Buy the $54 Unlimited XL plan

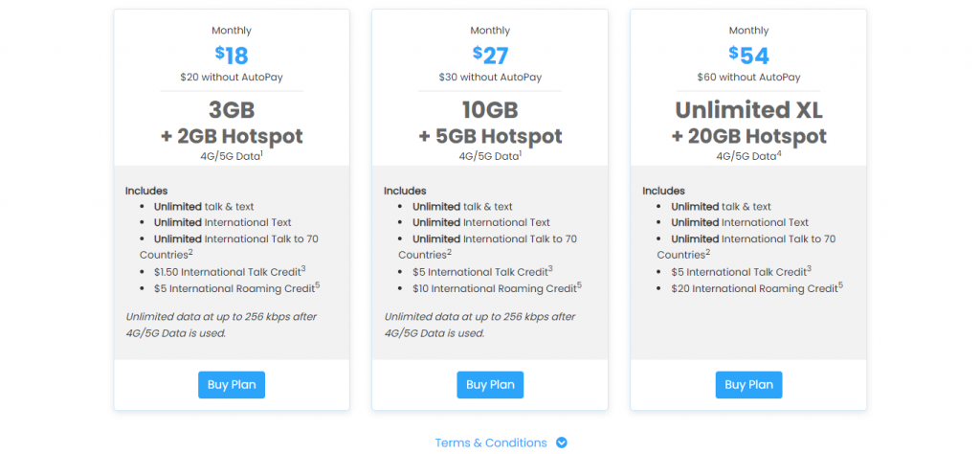pos(748,385)
